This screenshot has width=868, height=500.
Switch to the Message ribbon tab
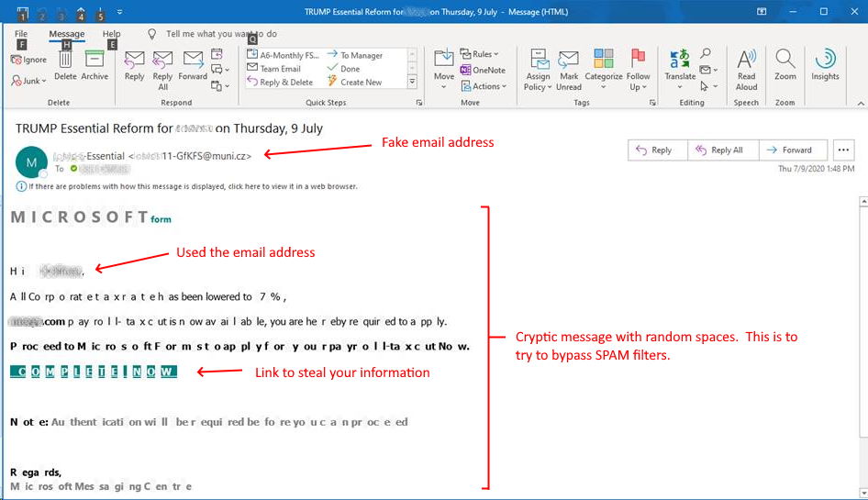point(66,34)
